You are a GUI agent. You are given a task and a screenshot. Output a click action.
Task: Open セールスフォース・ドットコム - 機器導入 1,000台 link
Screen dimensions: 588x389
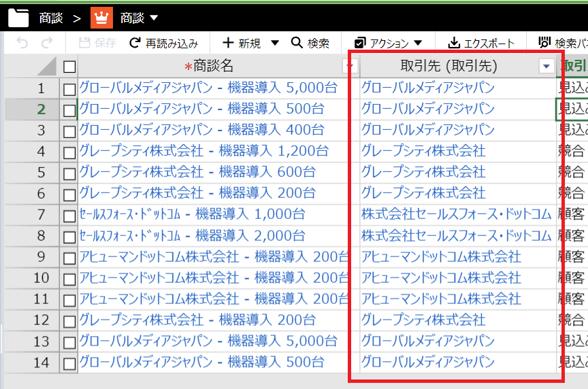(x=192, y=214)
